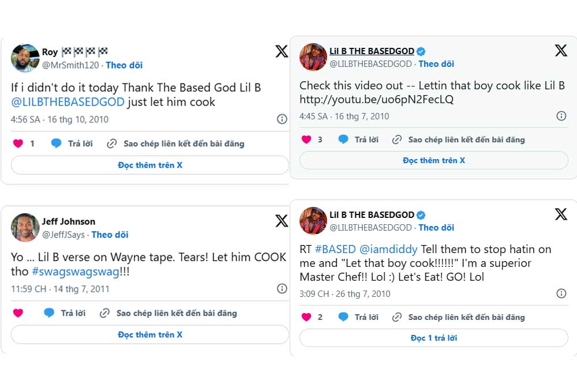
Task: Open the @LILBTHEBASEDGOD mention in Roy's tweet
Action: 68,102
